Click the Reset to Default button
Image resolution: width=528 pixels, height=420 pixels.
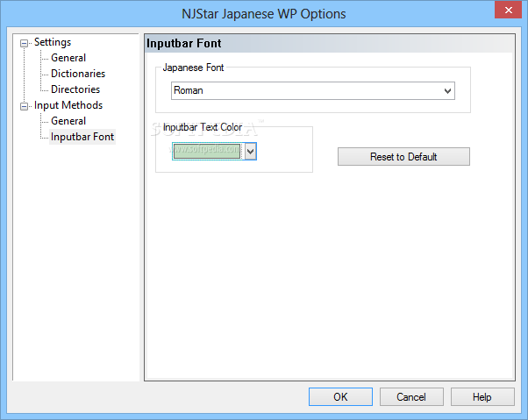tap(403, 156)
